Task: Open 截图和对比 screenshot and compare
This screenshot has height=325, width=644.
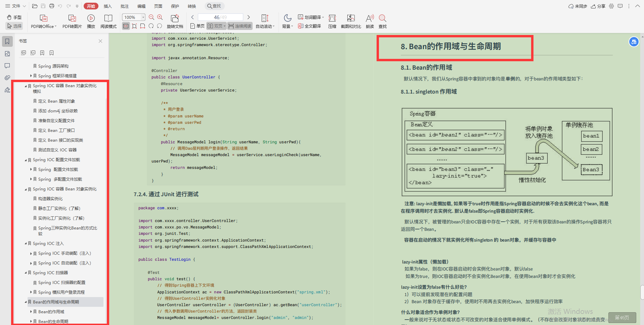Action: pyautogui.click(x=351, y=22)
